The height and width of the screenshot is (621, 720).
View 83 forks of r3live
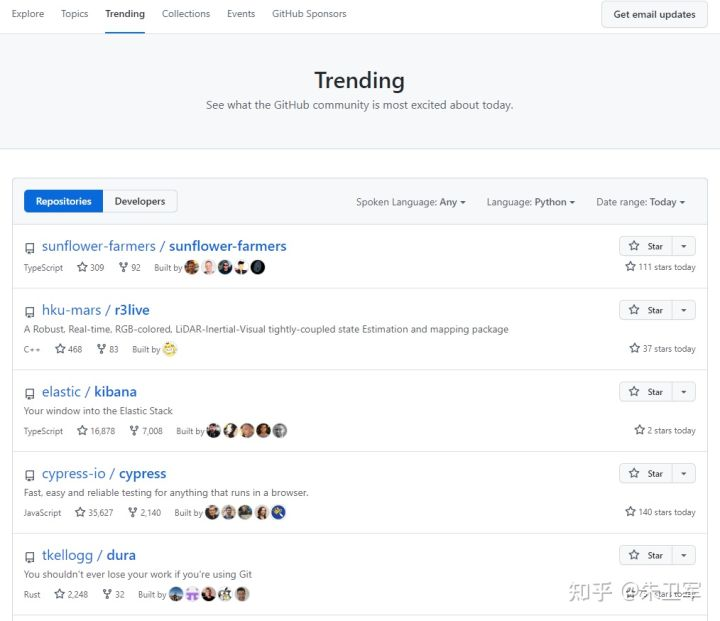(107, 349)
